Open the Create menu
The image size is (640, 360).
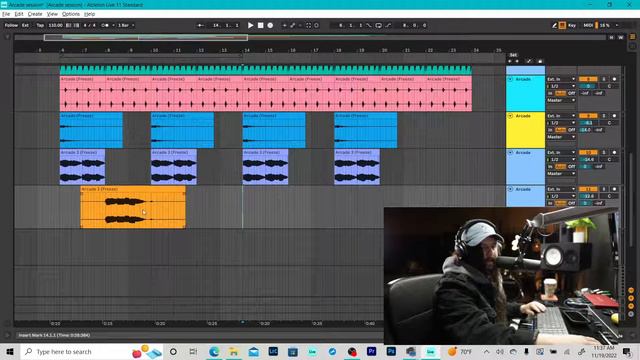pos(35,14)
